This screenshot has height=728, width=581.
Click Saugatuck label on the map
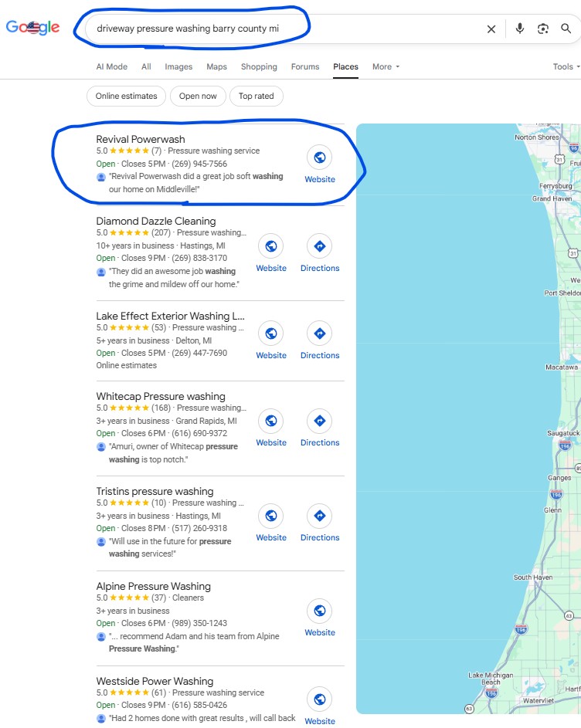point(563,433)
